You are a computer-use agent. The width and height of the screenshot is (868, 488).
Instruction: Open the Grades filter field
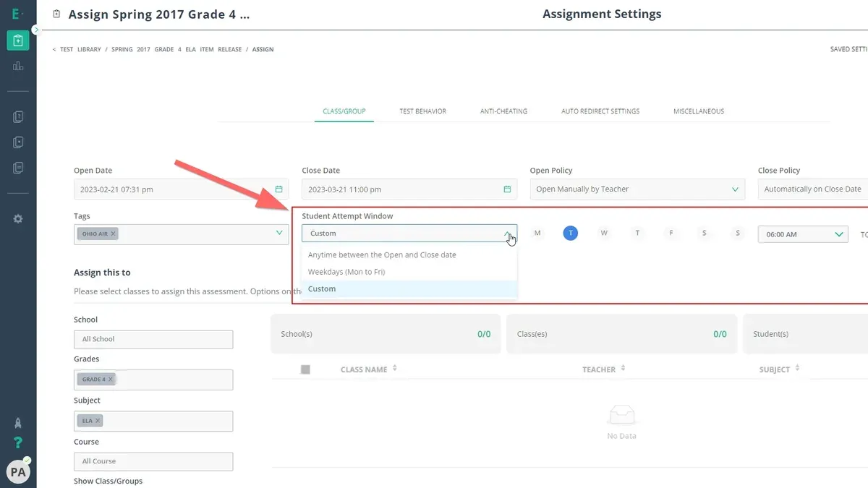pos(153,380)
